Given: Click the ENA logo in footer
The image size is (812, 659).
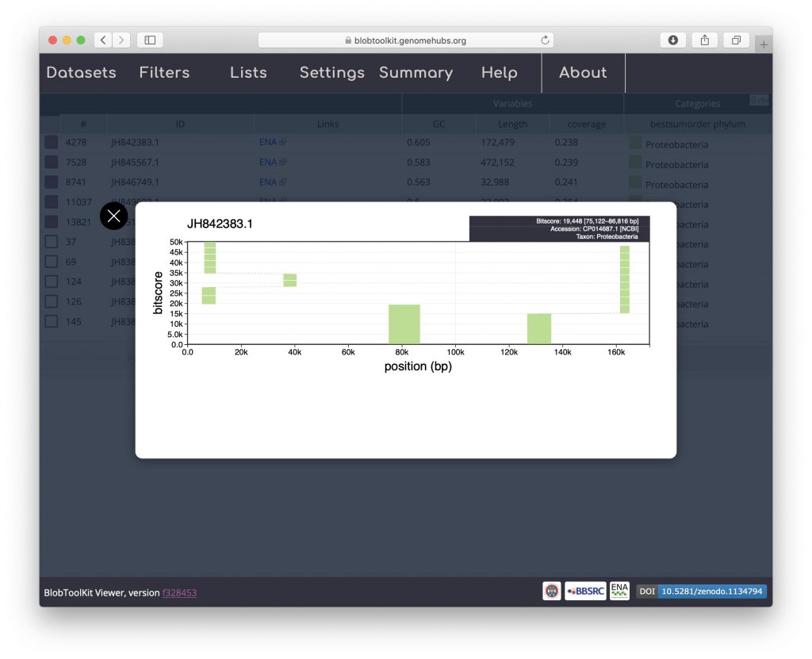Looking at the screenshot, I should pyautogui.click(x=619, y=592).
